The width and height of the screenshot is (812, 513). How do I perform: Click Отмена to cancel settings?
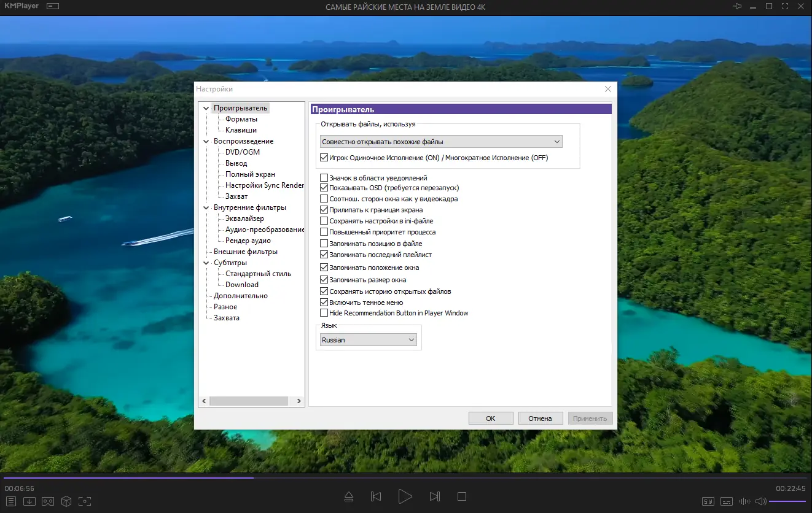click(x=541, y=418)
